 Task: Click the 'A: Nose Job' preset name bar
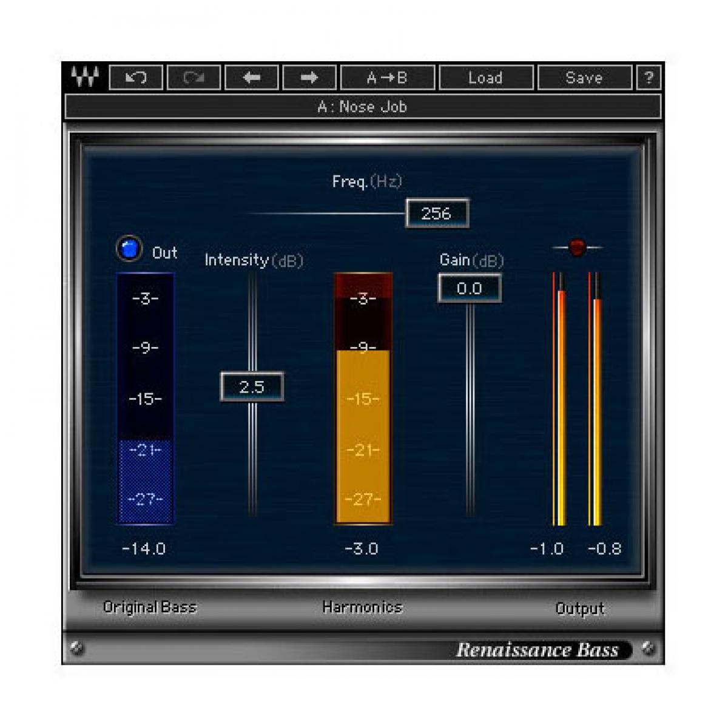[363, 107]
